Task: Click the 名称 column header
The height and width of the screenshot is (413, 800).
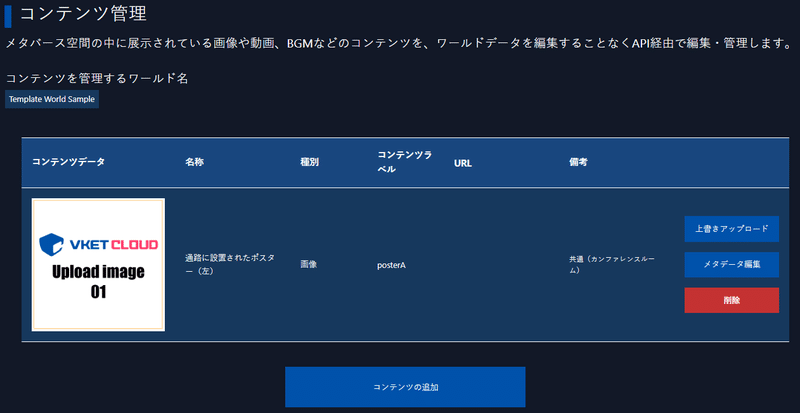Action: 195,163
